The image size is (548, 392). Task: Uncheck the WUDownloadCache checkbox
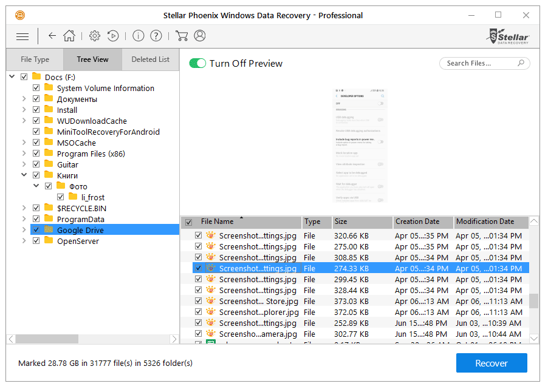pyautogui.click(x=36, y=120)
